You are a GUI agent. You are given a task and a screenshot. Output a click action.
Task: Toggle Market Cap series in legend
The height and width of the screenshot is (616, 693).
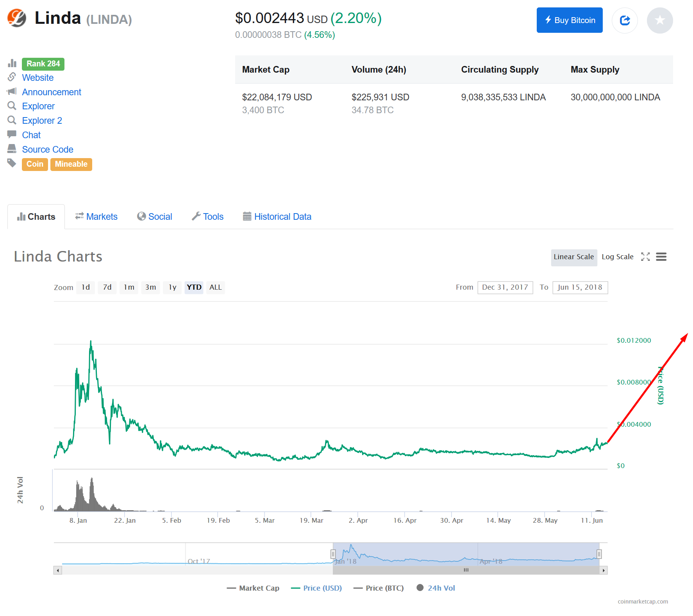(x=253, y=588)
